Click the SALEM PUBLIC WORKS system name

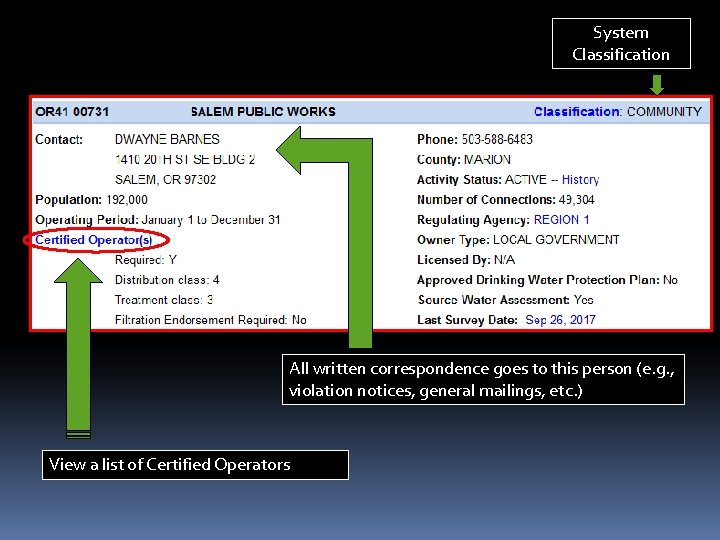coord(263,112)
